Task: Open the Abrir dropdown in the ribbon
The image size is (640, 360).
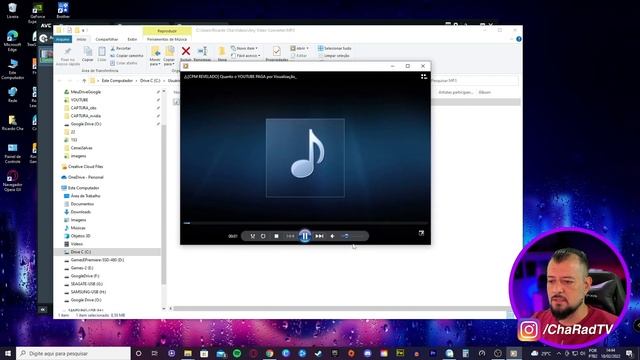Action: [299, 48]
